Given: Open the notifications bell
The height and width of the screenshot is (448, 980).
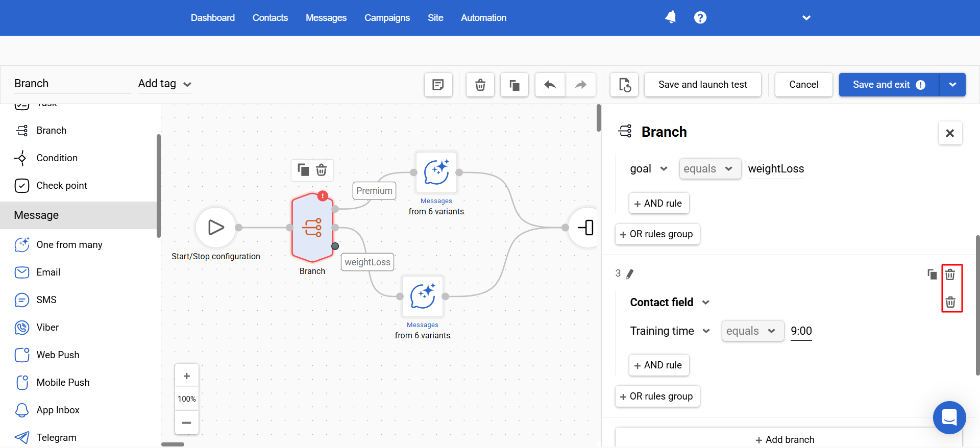Looking at the screenshot, I should [671, 17].
